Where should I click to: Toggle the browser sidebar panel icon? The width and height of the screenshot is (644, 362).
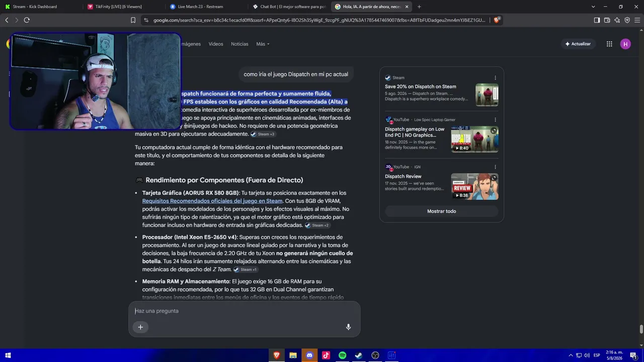tap(597, 20)
